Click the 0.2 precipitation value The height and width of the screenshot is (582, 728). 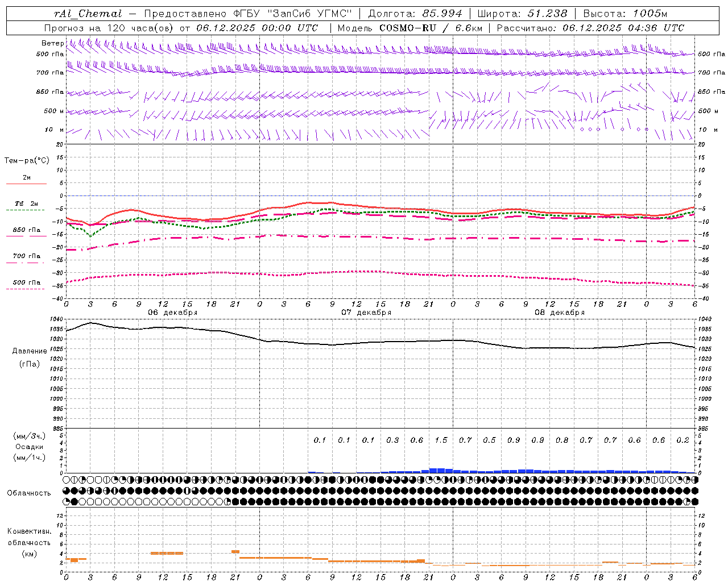coord(682,440)
